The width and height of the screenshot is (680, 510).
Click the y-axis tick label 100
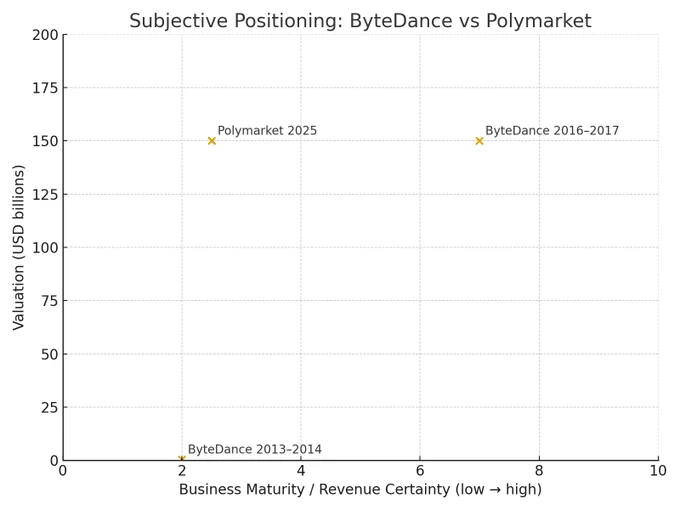coord(45,248)
